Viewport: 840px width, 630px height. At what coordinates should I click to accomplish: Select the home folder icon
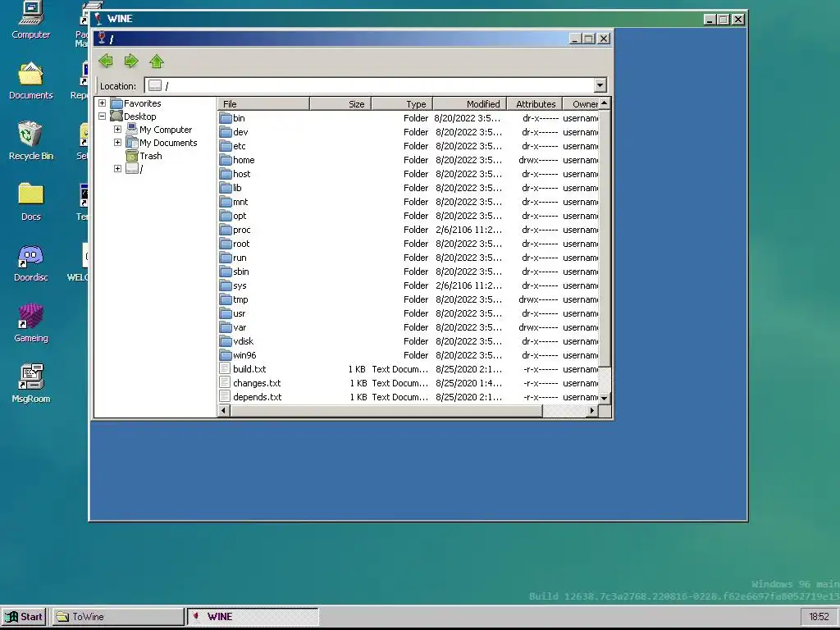(226, 160)
